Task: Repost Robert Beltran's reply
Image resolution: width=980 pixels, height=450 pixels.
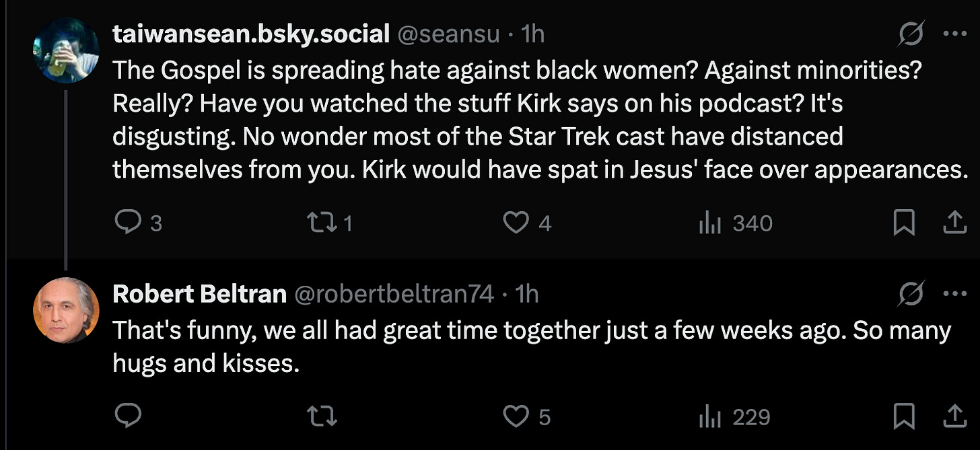Action: [323, 417]
